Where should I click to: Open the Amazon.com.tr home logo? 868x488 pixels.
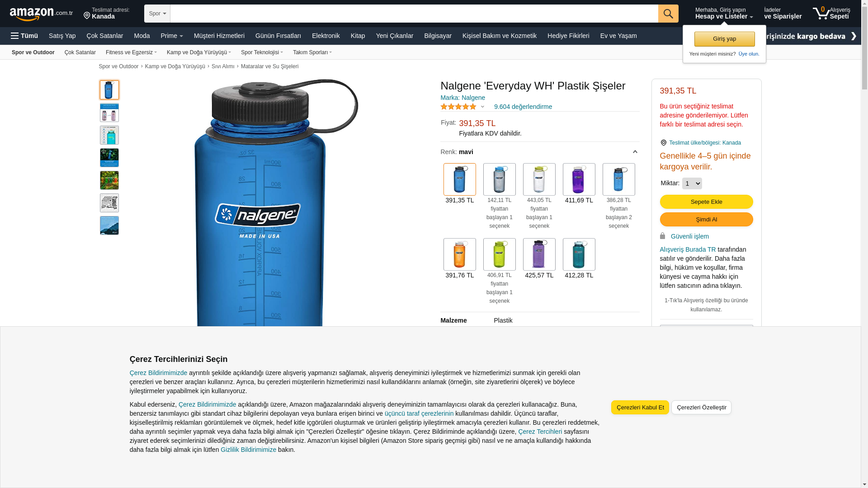coord(41,14)
